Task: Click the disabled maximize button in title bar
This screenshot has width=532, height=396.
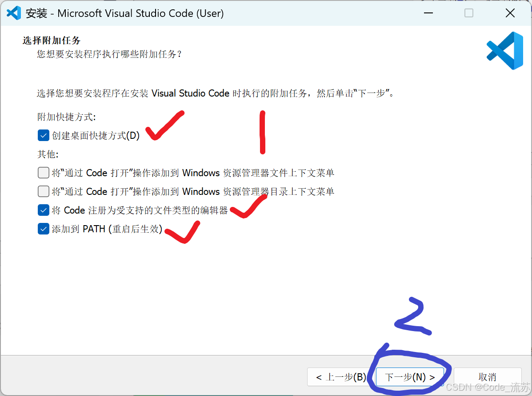Action: click(x=469, y=13)
